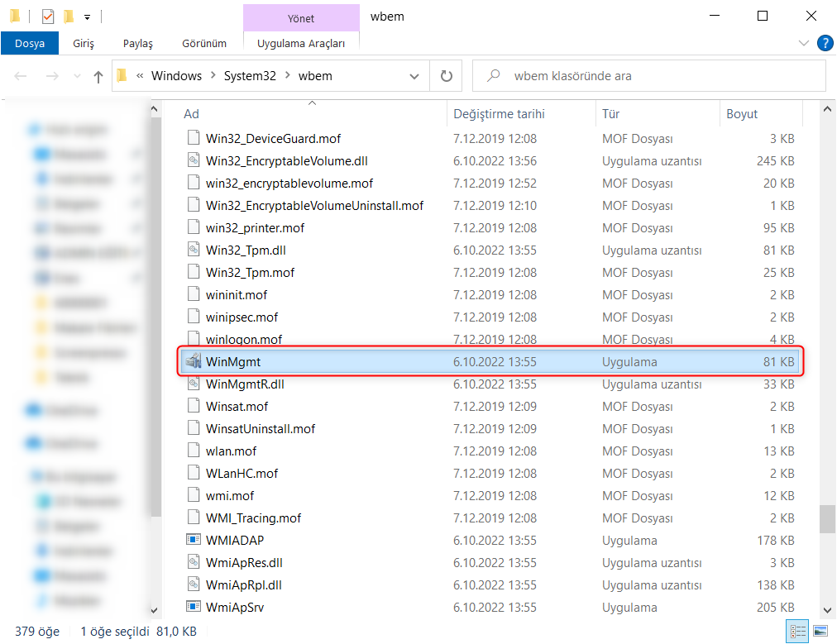Go forward with the forward arrow
This screenshot has height=644, width=837.
click(52, 76)
